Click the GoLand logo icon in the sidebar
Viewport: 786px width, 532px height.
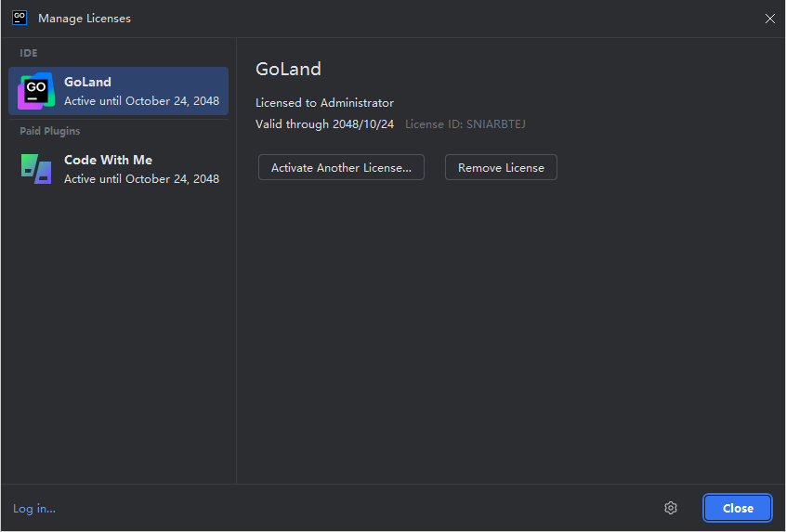click(36, 91)
